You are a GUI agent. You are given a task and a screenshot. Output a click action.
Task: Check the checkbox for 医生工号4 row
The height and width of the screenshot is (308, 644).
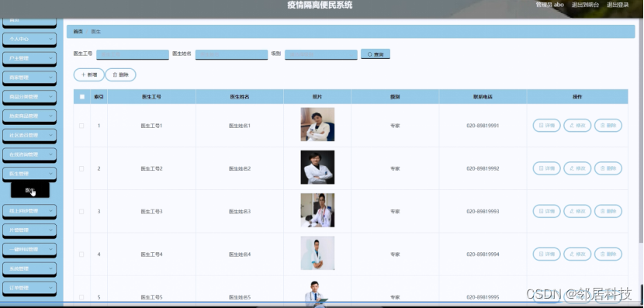[81, 254]
